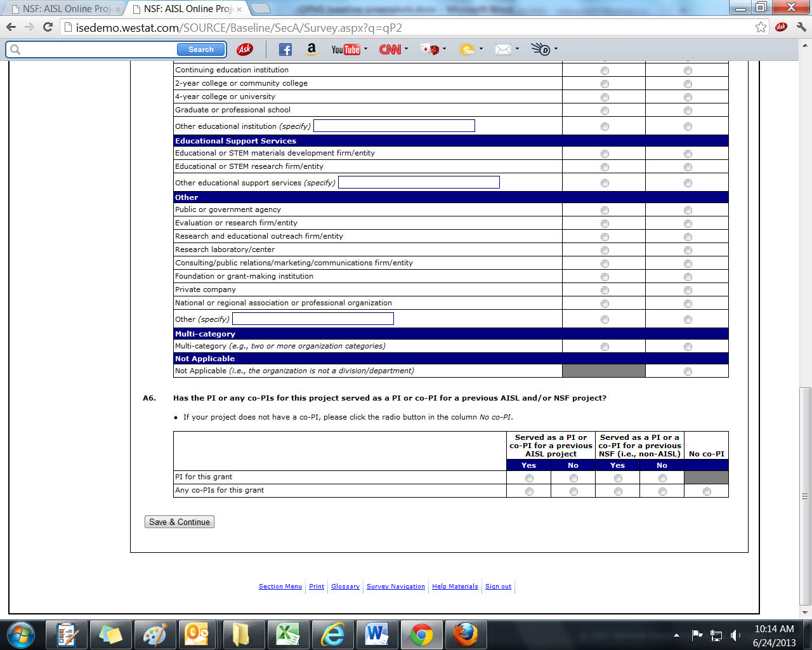812x650 pixels.
Task: Launch Internet Explorer from the taskbar
Action: pos(332,634)
